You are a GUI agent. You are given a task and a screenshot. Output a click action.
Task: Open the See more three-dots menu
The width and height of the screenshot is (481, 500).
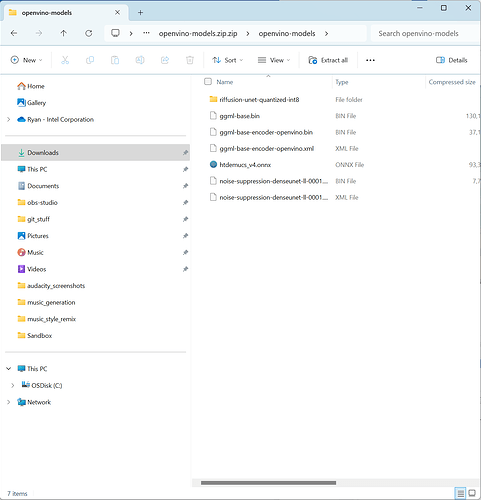370,60
